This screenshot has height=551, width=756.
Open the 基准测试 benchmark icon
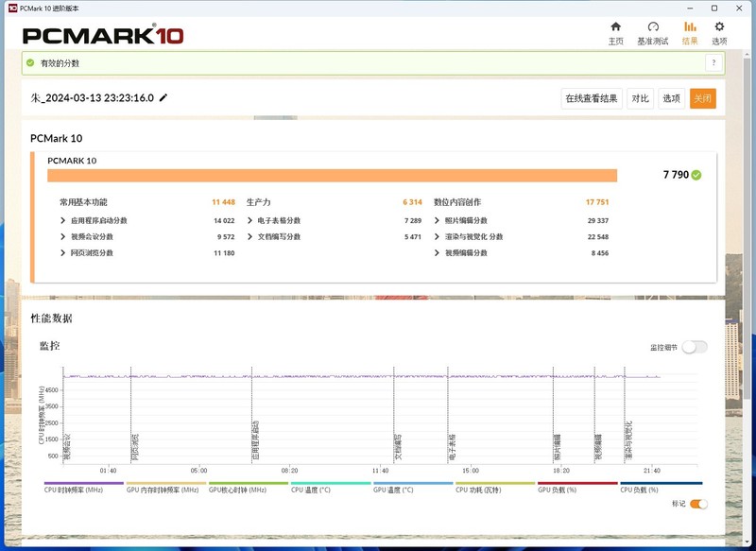(652, 27)
